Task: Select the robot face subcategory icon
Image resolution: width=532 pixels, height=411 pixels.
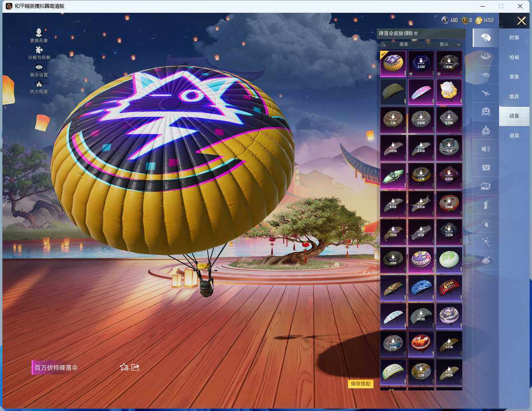Action: pos(486,130)
